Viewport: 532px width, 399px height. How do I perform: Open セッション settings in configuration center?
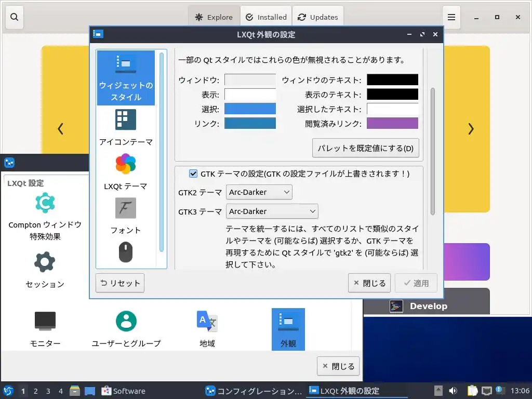[x=45, y=270]
